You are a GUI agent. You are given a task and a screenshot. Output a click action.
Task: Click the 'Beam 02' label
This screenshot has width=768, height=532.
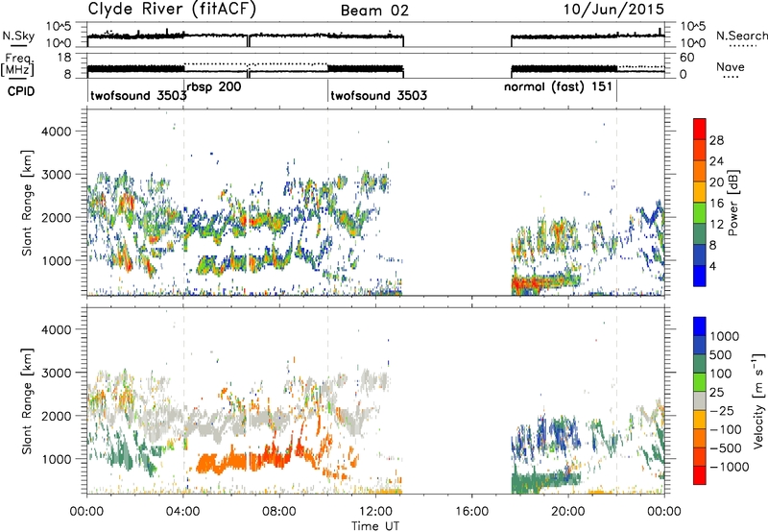374,11
